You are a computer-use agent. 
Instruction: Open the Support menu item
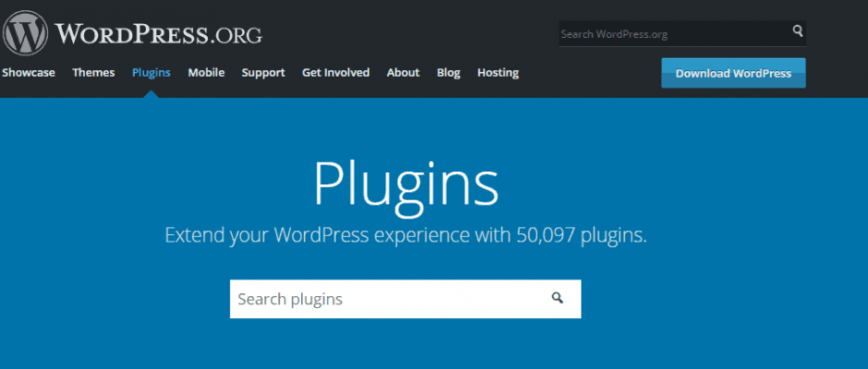point(263,73)
